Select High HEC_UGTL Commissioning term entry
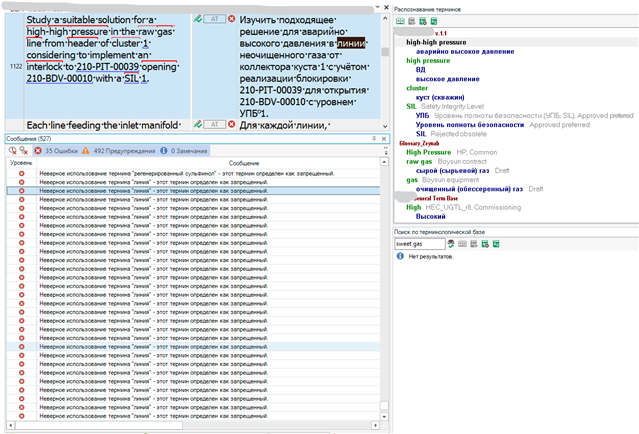Viewport: 639px width, 434px height. coord(463,207)
